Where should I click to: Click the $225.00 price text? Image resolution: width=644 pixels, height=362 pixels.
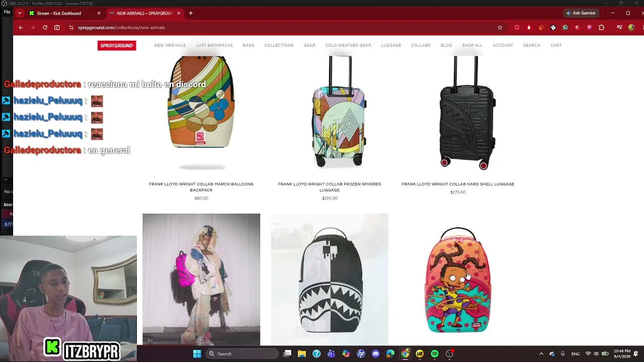pyautogui.click(x=330, y=198)
